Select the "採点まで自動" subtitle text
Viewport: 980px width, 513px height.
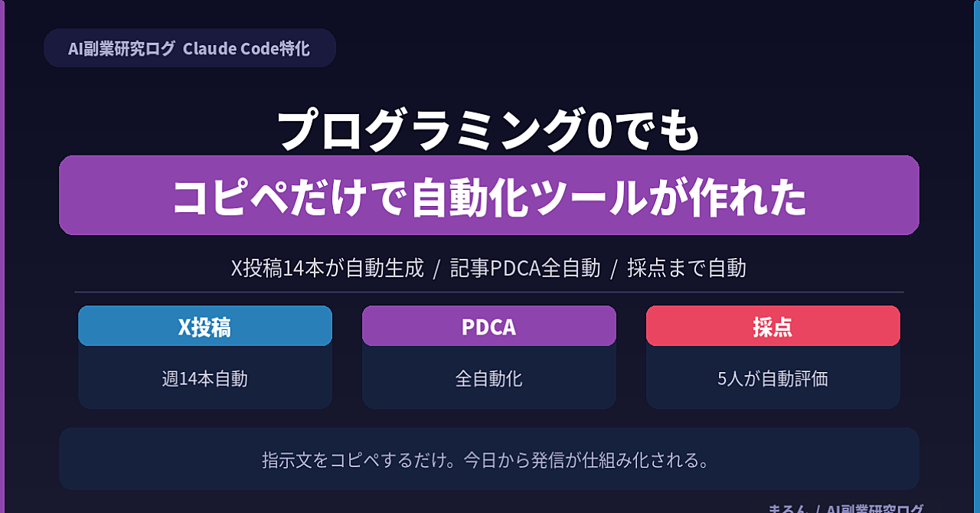point(686,268)
